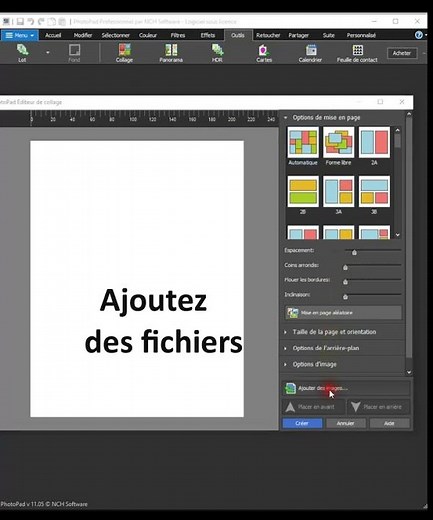Click the Copy icon in the title bar
The height and width of the screenshot is (520, 433).
52,22
